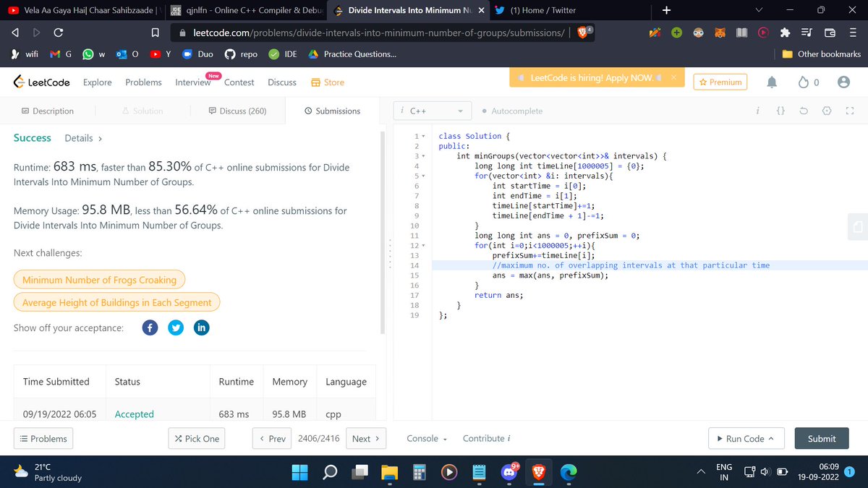
Task: Enter editor fullscreen mode
Action: (x=850, y=111)
